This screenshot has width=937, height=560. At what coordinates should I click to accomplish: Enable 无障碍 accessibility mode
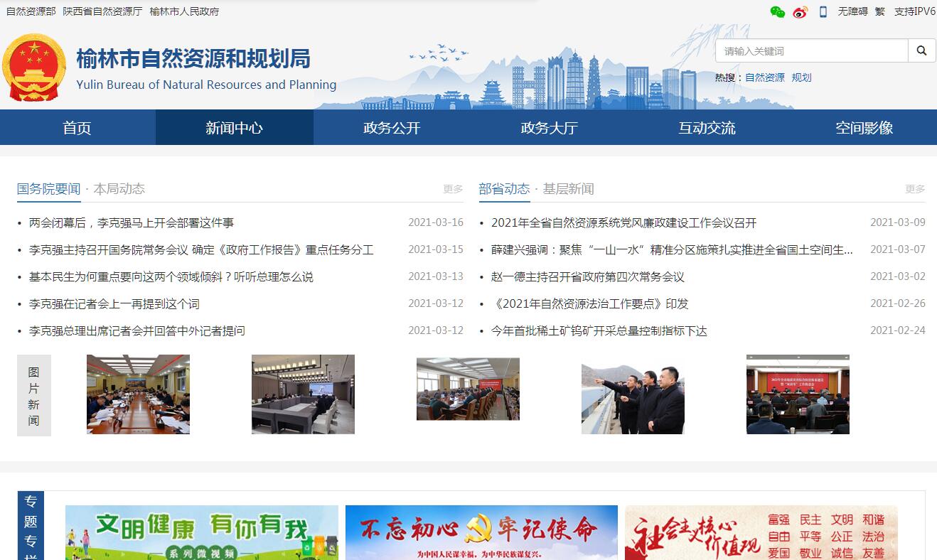pos(852,11)
